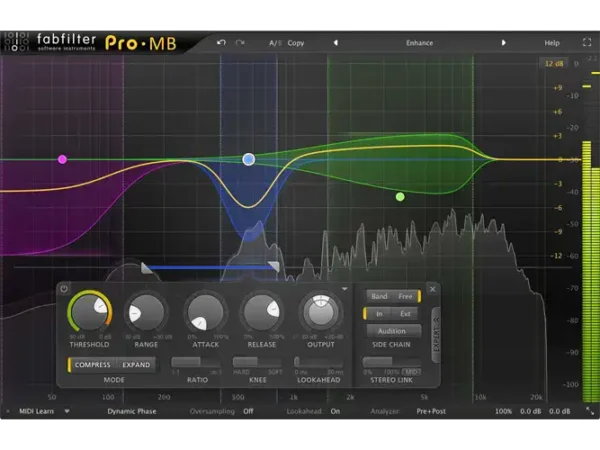600x450 pixels.
Task: Select Expand mode
Action: coord(136,365)
